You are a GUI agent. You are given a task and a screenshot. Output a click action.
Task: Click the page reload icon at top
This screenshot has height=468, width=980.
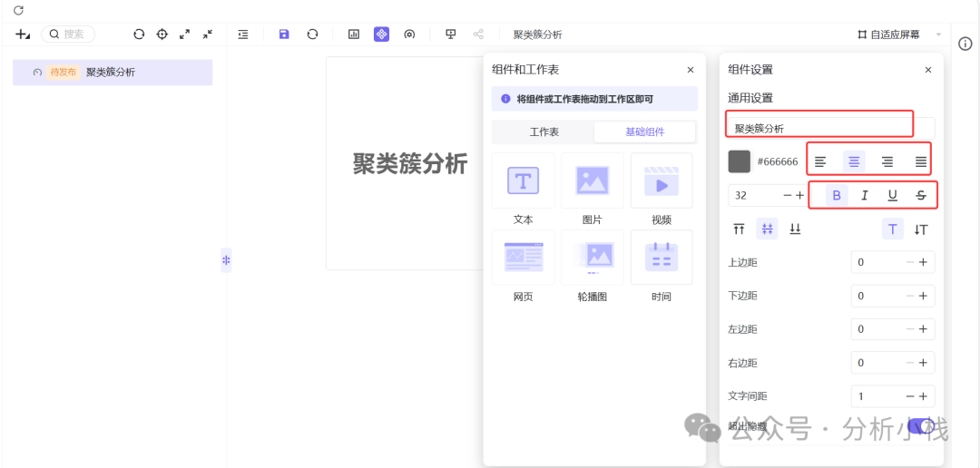pyautogui.click(x=18, y=10)
